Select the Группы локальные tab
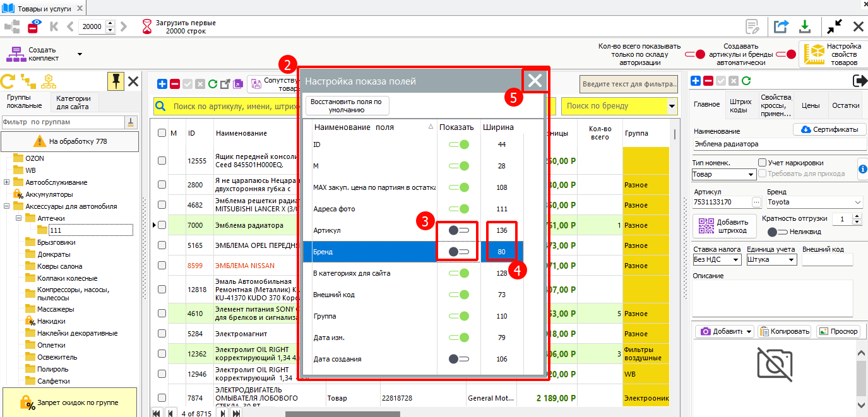 tap(24, 102)
